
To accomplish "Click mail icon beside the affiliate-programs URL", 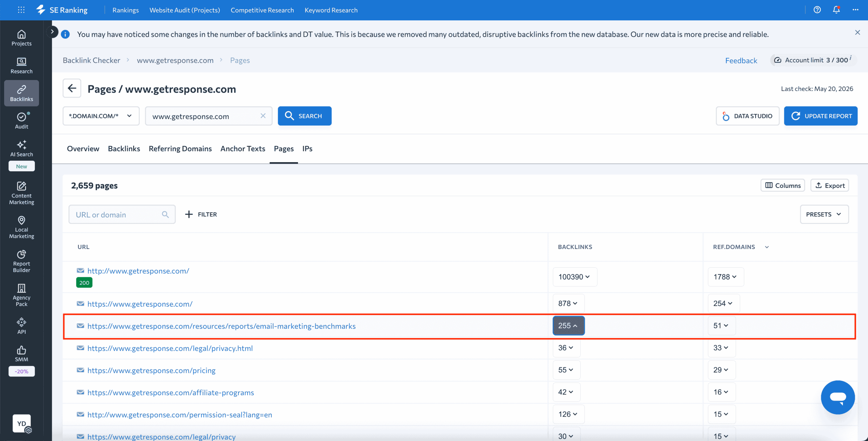I will point(80,392).
